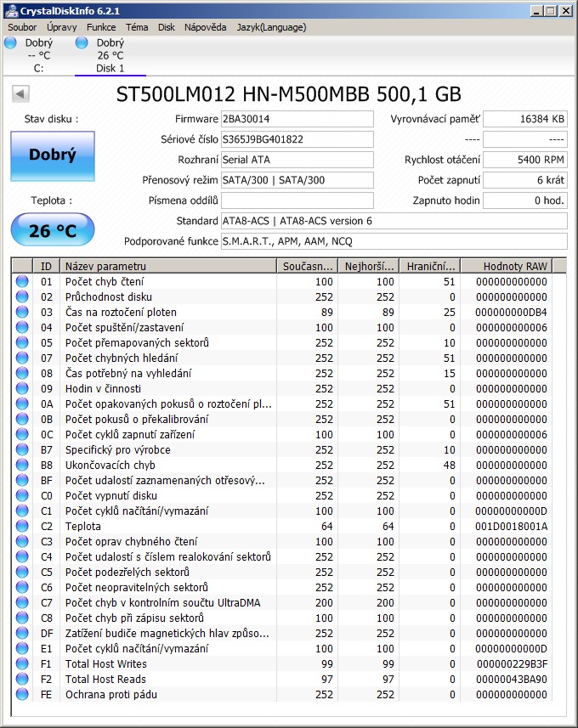
Task: Click the ID column header
Action: [46, 266]
